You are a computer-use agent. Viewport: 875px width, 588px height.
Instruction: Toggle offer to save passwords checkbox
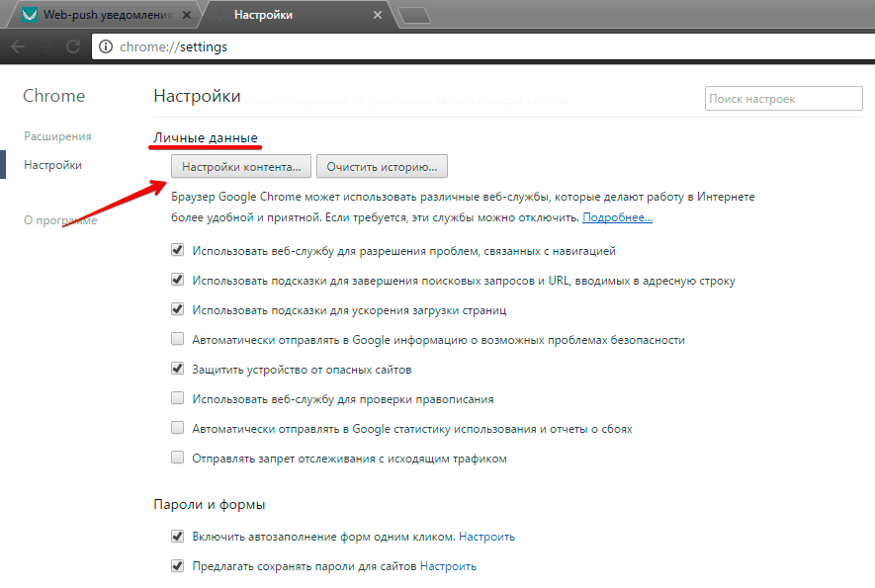click(177, 565)
